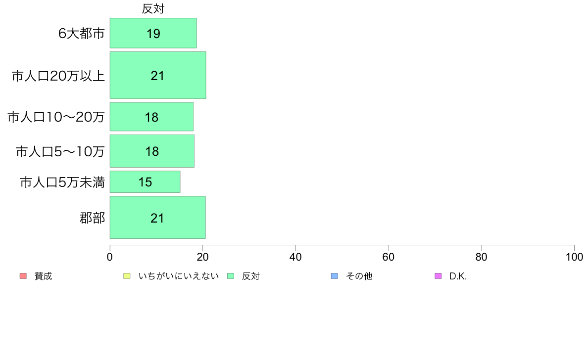Click the その他 legend label text
Image resolution: width=588 pixels, height=364 pixels.
tap(359, 276)
